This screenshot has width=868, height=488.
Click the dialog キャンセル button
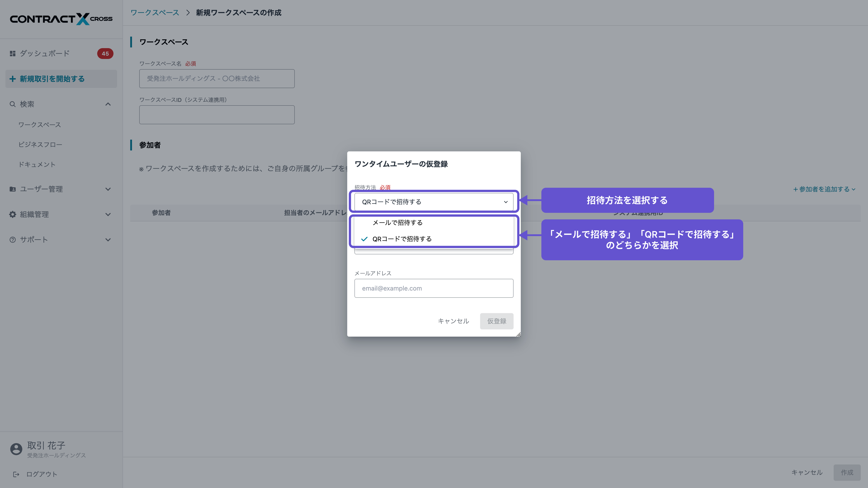pyautogui.click(x=453, y=321)
